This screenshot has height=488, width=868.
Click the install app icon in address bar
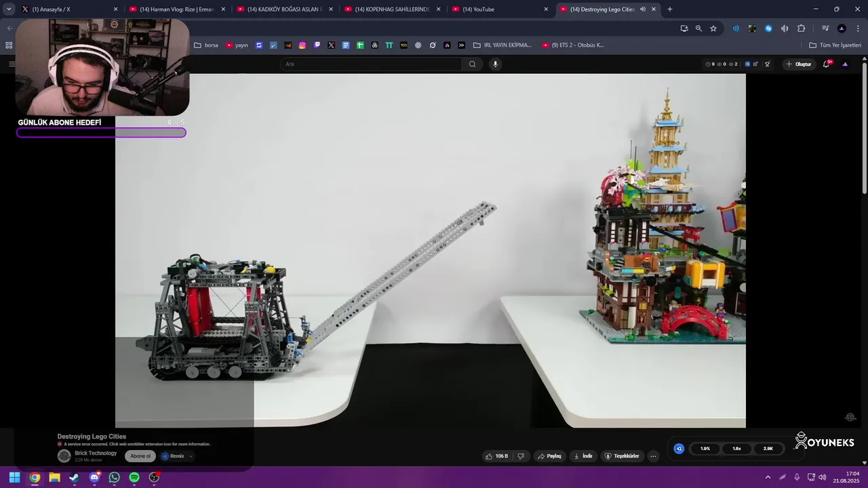pos(684,28)
